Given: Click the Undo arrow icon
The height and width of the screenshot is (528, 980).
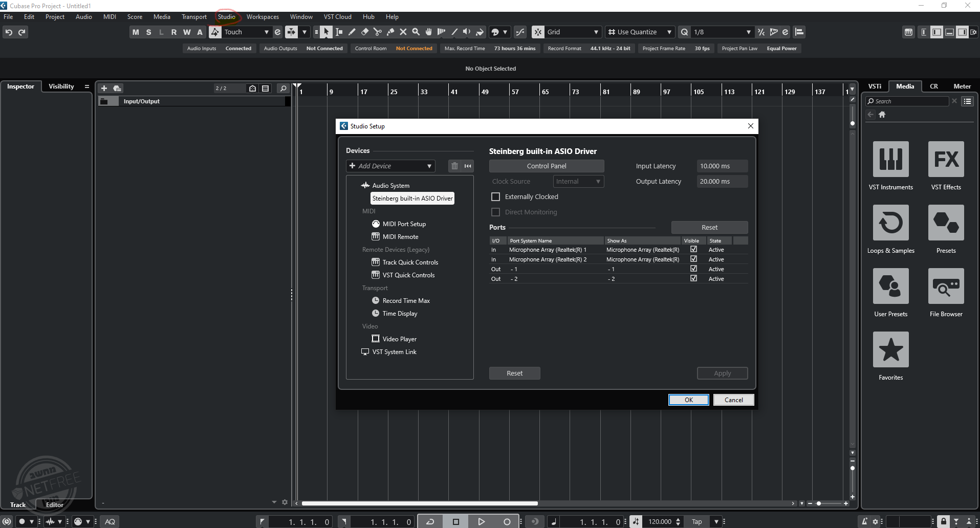Looking at the screenshot, I should click(9, 32).
